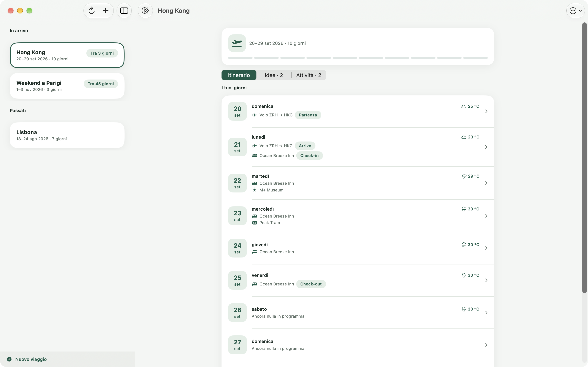Switch to the Idee tab
The width and height of the screenshot is (588, 367).
point(274,75)
